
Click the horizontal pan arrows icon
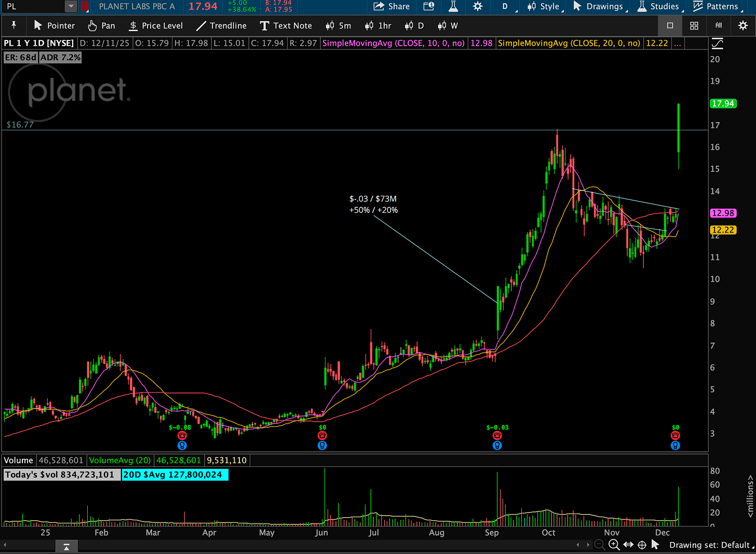pos(628,545)
